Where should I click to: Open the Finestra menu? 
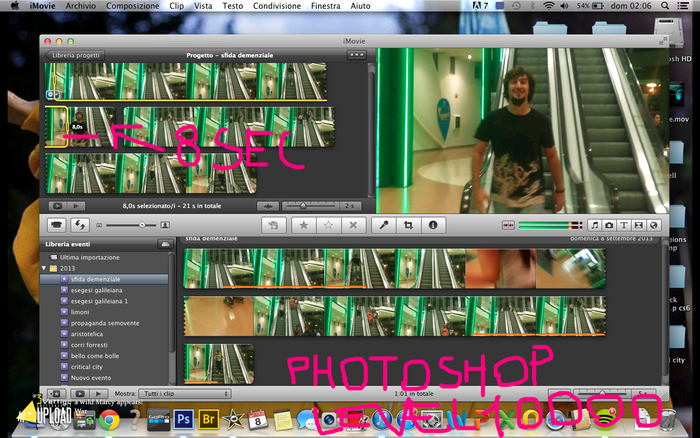(x=325, y=6)
